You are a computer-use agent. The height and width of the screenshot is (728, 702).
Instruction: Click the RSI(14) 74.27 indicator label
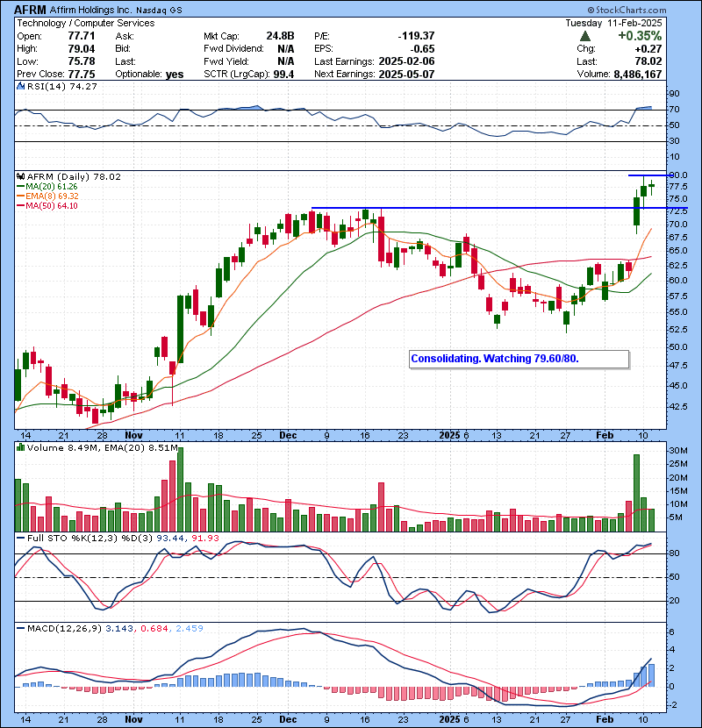point(61,86)
